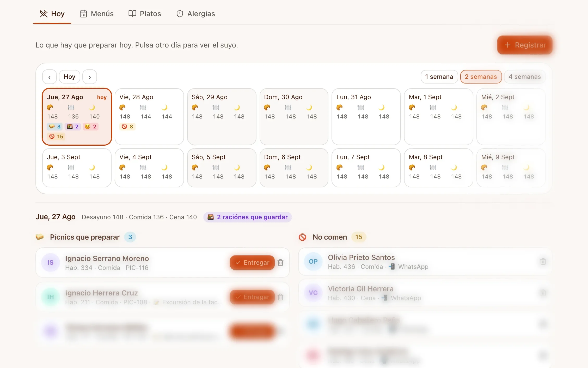Select Vie, 4 Sept in the calendar

click(149, 168)
